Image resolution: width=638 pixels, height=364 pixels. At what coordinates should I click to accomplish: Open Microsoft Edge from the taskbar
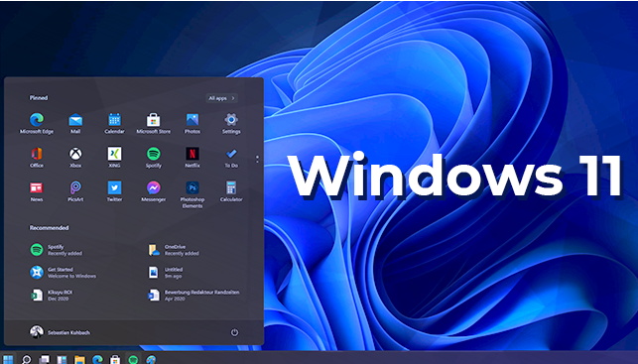97,359
